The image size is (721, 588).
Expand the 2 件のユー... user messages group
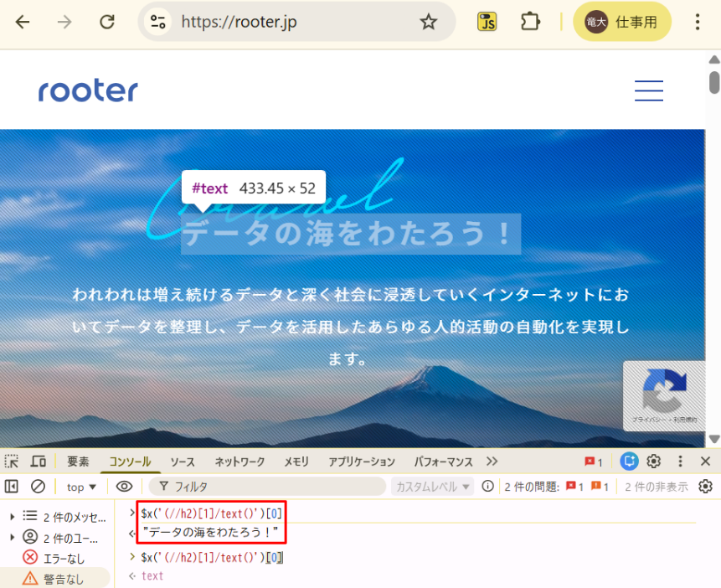pyautogui.click(x=13, y=538)
